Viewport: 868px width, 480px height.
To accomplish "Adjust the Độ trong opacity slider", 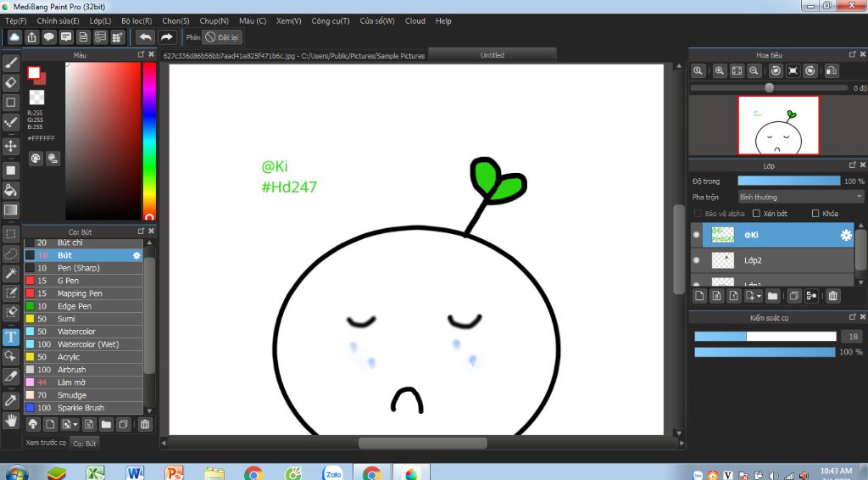I will (789, 181).
